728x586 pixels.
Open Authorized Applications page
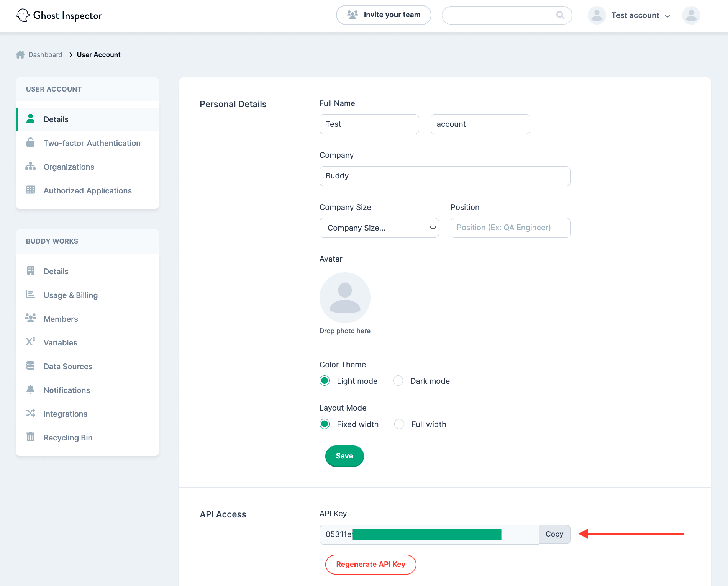point(87,191)
